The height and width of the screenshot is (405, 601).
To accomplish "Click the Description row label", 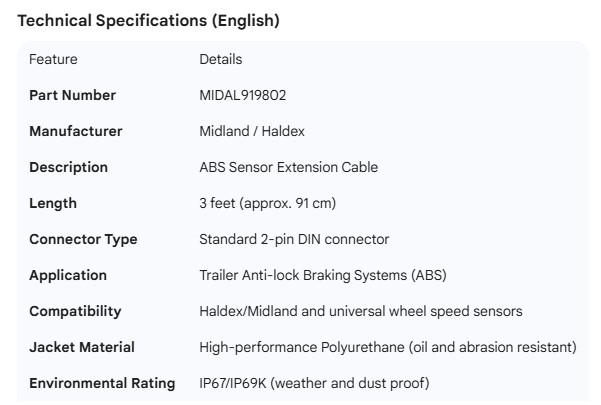I will pyautogui.click(x=68, y=168).
